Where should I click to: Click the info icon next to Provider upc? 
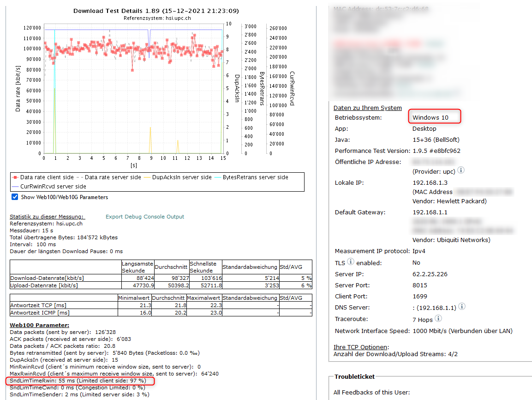click(x=460, y=170)
